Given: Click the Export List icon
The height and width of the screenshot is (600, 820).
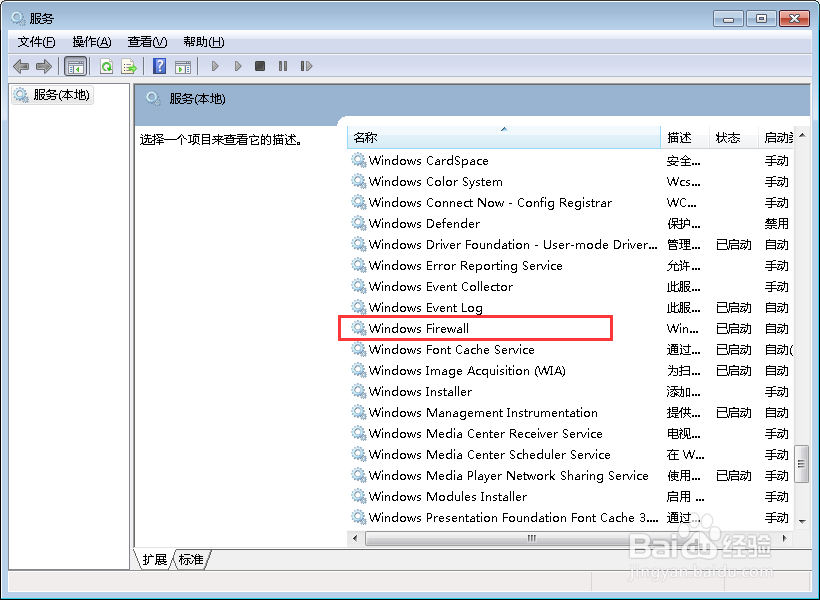Looking at the screenshot, I should click(130, 66).
